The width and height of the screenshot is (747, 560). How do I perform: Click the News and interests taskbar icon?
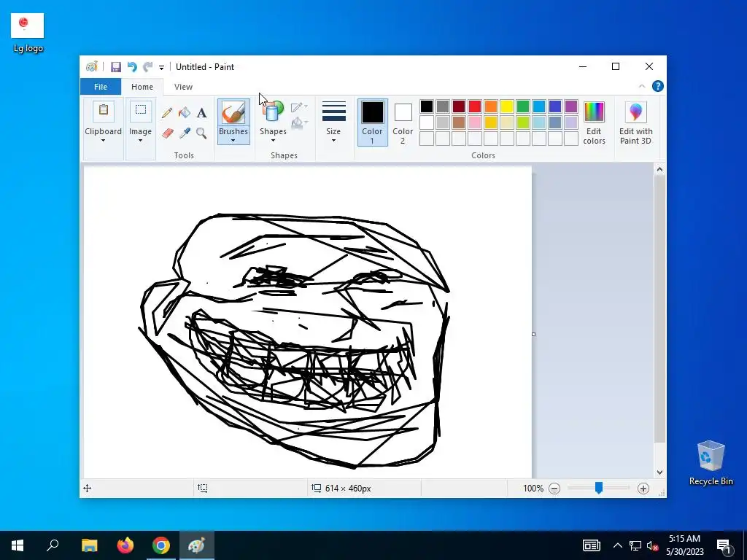[592, 545]
